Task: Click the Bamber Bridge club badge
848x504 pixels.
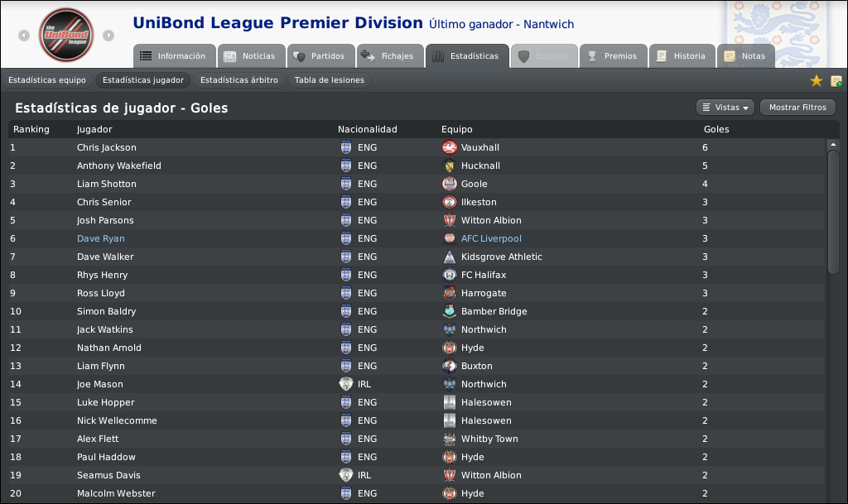Action: [x=450, y=311]
